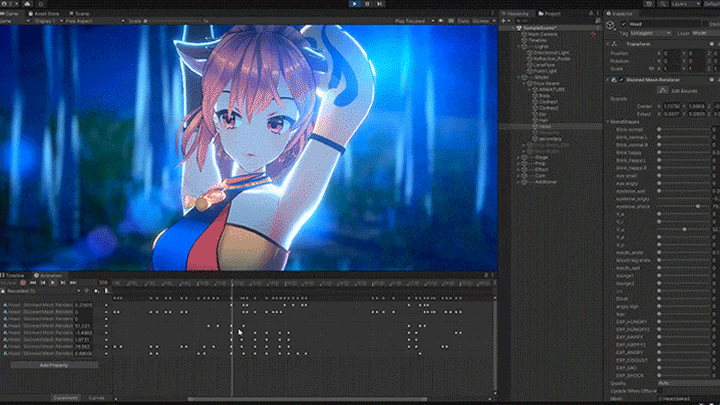Click the GameObject icon in Inspector header
720x405 pixels.
pos(611,25)
